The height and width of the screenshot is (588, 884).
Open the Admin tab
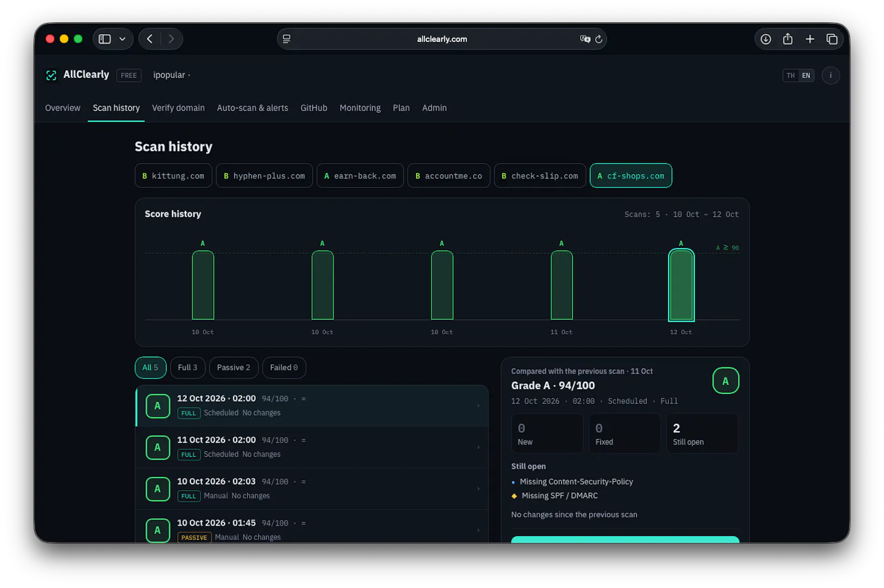click(x=434, y=108)
